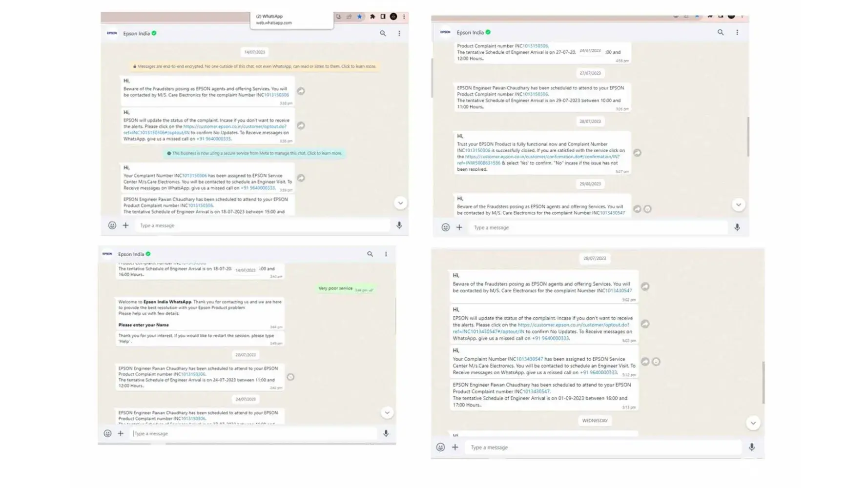Open the browser side panel icon

coord(383,17)
